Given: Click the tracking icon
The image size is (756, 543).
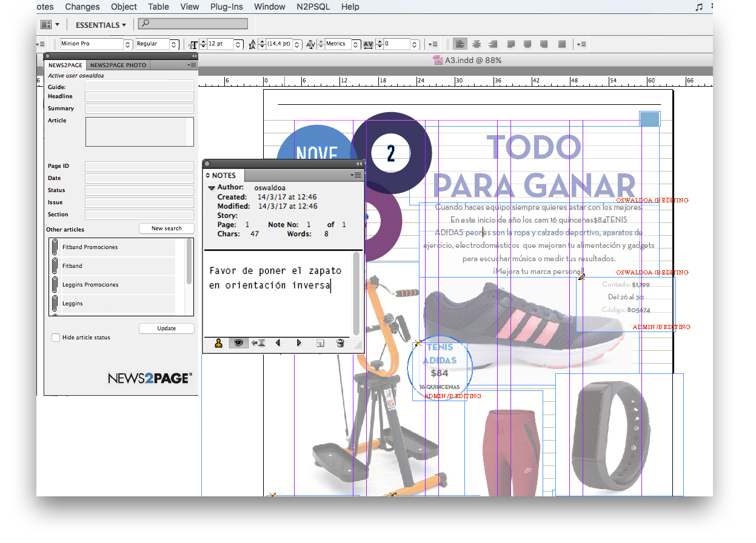Looking at the screenshot, I should 368,44.
